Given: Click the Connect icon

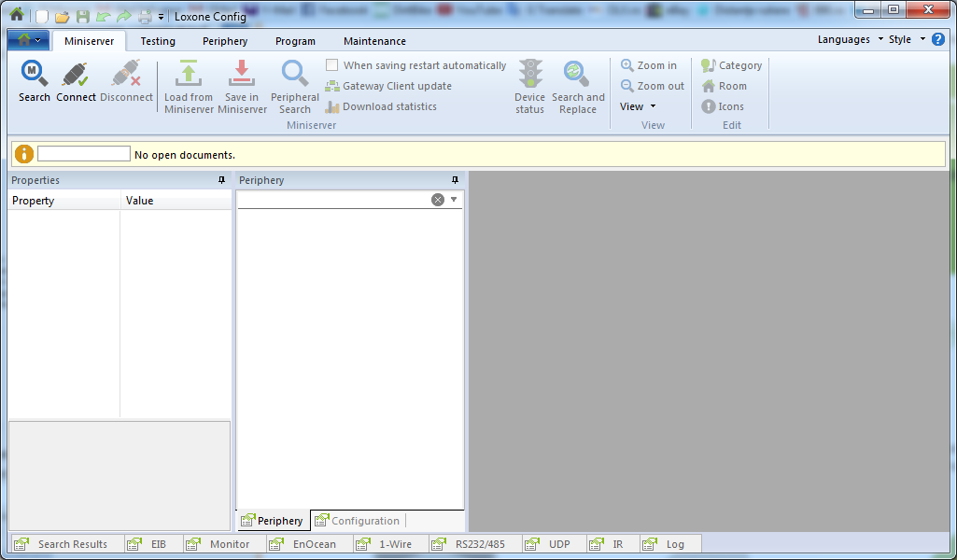Looking at the screenshot, I should coord(75,79).
